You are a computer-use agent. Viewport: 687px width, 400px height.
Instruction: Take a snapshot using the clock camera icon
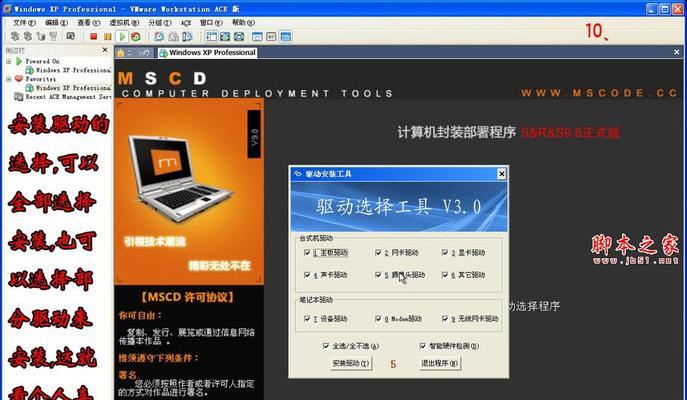(159, 37)
